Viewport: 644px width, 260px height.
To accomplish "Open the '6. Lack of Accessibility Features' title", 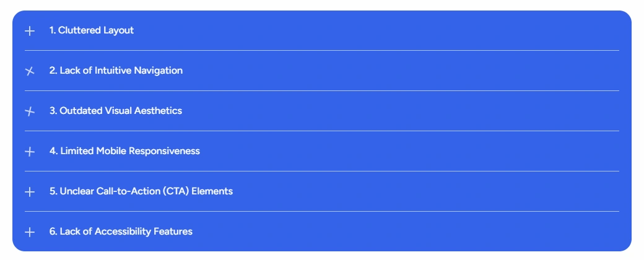I will click(121, 232).
